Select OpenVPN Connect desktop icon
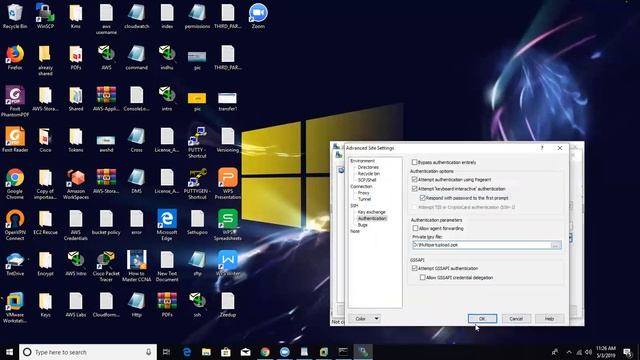This screenshot has height=360, width=640. click(15, 225)
